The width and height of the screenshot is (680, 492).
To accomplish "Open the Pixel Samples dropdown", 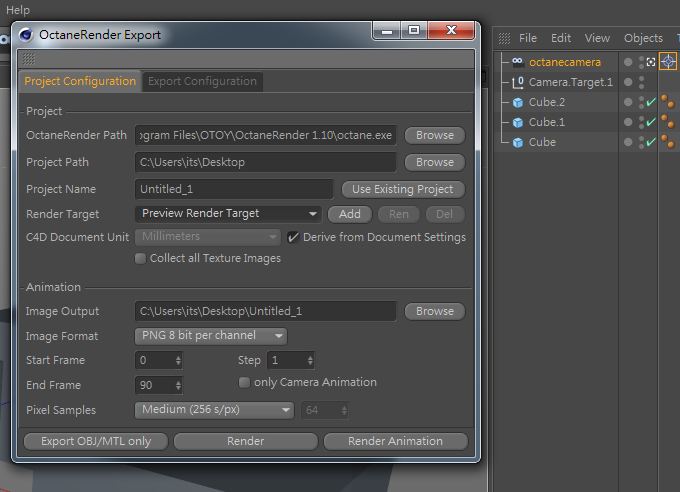I will click(x=214, y=410).
